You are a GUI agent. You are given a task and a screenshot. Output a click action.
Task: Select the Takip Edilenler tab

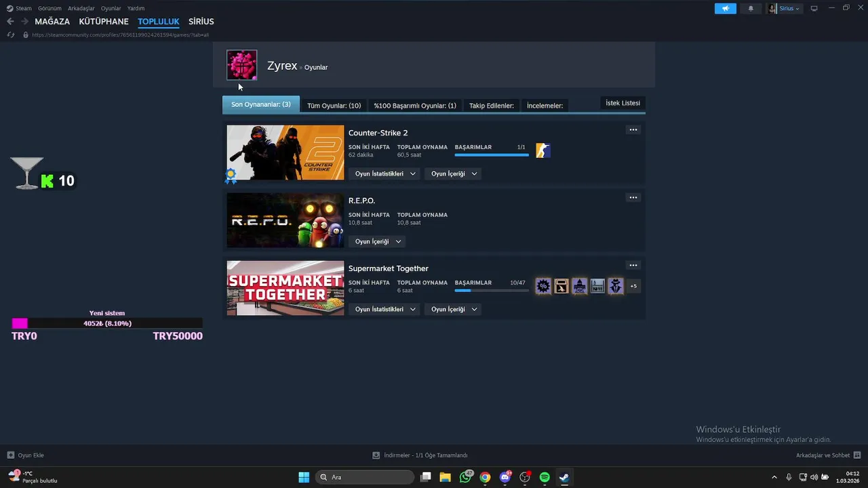492,105
